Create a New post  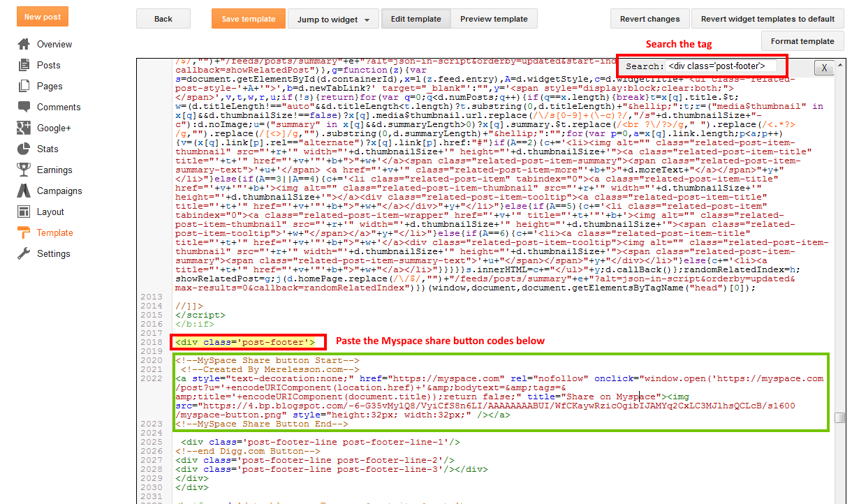(43, 17)
